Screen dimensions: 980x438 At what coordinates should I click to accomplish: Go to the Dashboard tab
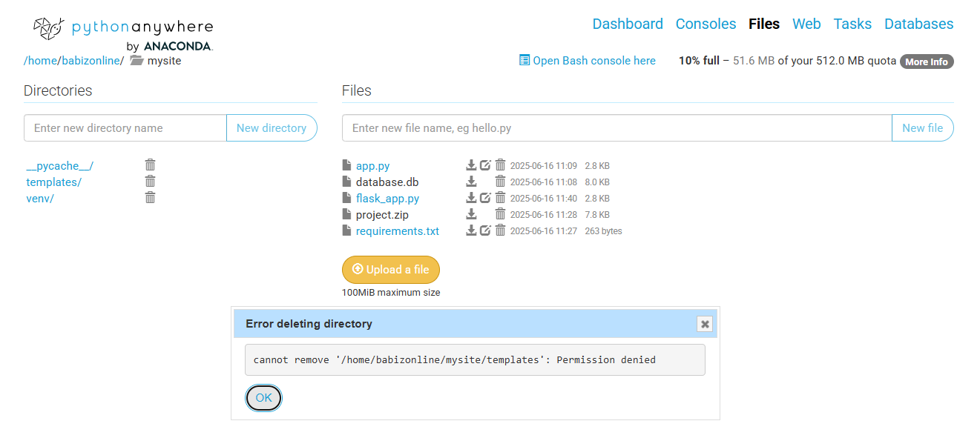628,24
